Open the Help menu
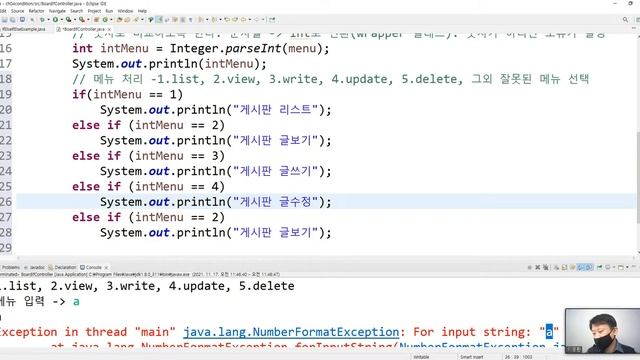 click(142, 11)
